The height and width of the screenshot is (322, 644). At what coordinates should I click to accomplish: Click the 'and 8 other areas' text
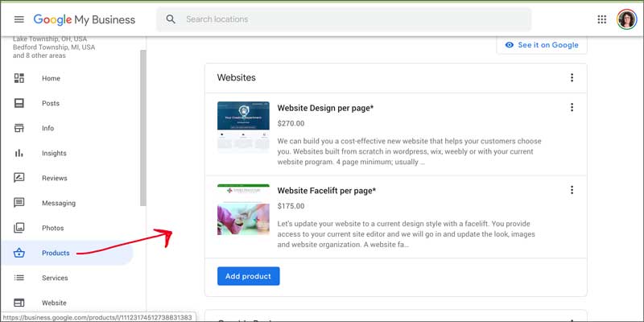(39, 56)
